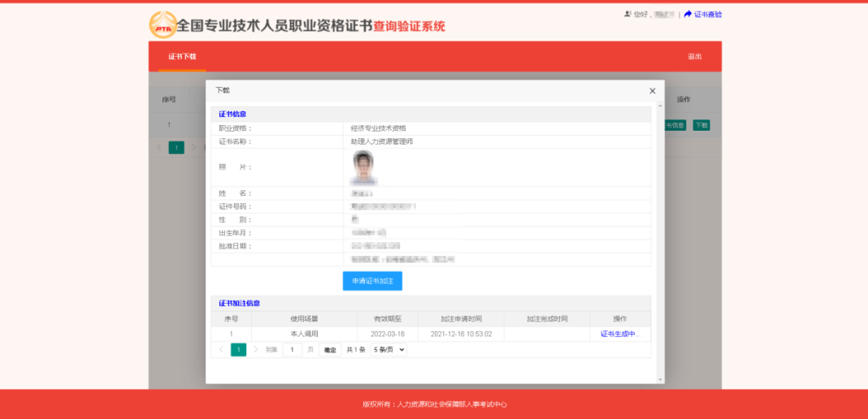Click the certificate holder photo thumbnail
Screen dimensions: 868x419
point(362,167)
